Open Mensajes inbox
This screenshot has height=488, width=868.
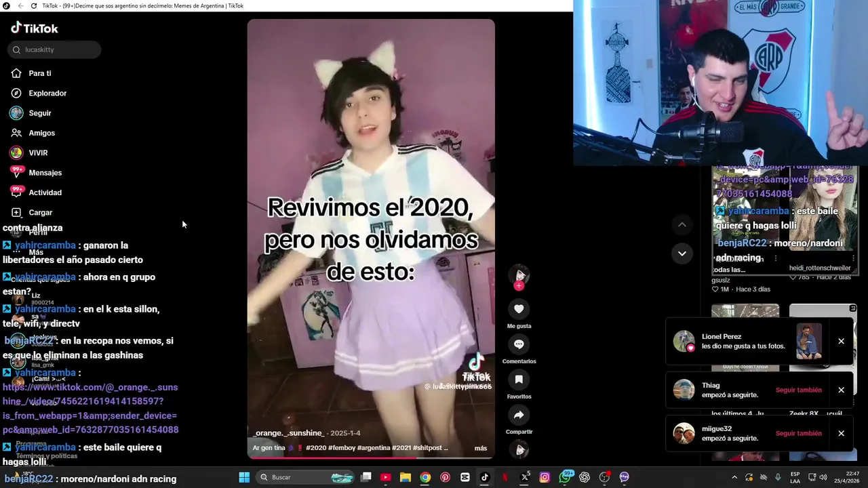click(x=37, y=172)
